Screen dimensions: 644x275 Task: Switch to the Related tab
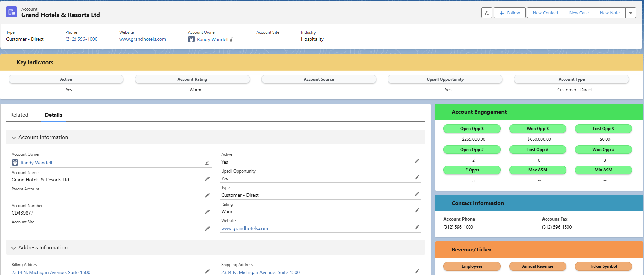pyautogui.click(x=19, y=115)
